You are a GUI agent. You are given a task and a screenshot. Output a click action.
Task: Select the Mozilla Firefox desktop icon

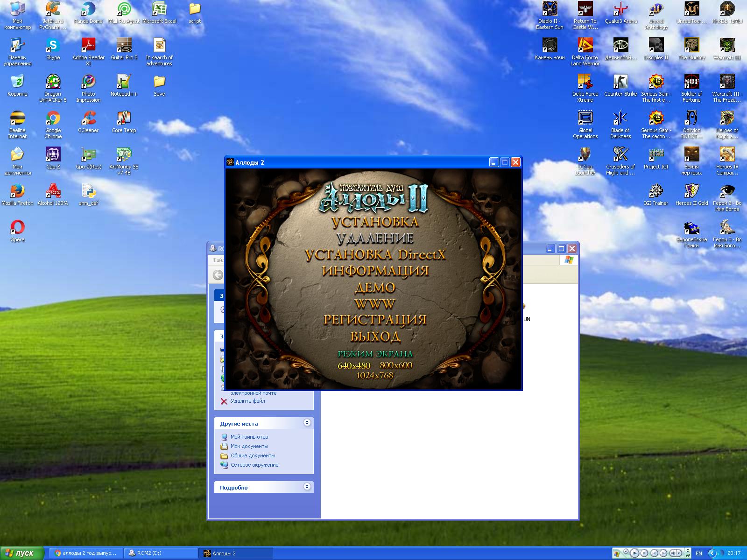point(17,195)
